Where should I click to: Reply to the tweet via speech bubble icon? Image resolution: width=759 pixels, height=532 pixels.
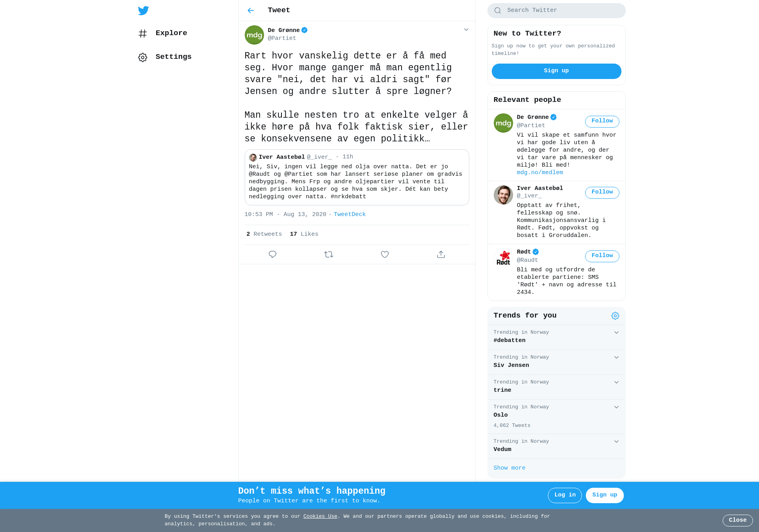(x=272, y=254)
